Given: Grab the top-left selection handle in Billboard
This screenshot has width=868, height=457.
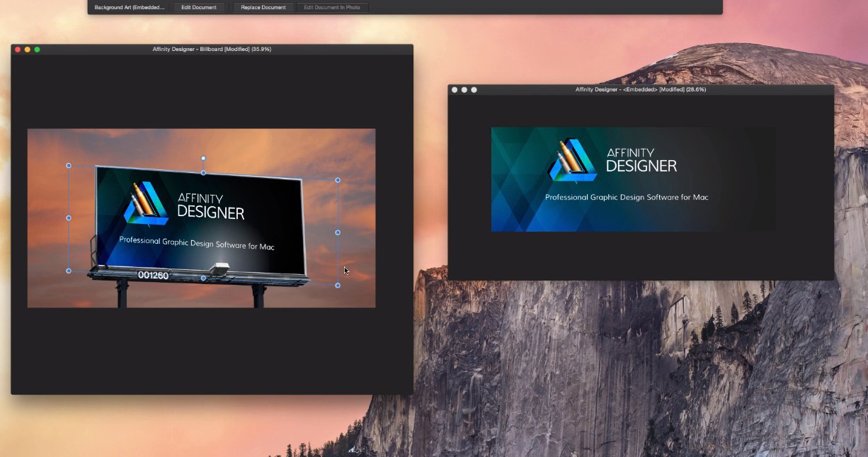Looking at the screenshot, I should (x=69, y=166).
